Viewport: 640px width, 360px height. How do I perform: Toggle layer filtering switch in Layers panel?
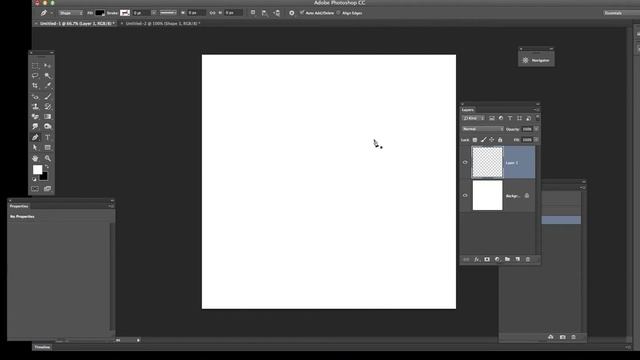pos(537,118)
